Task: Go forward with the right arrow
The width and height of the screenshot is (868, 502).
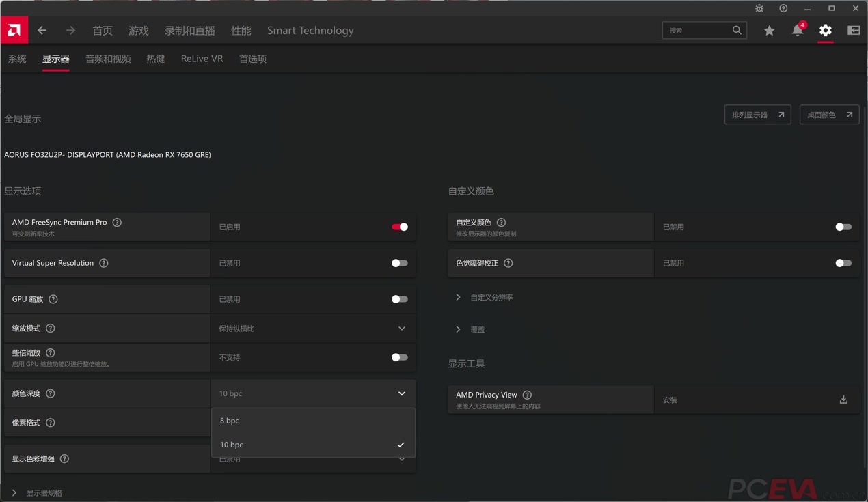Action: (70, 30)
